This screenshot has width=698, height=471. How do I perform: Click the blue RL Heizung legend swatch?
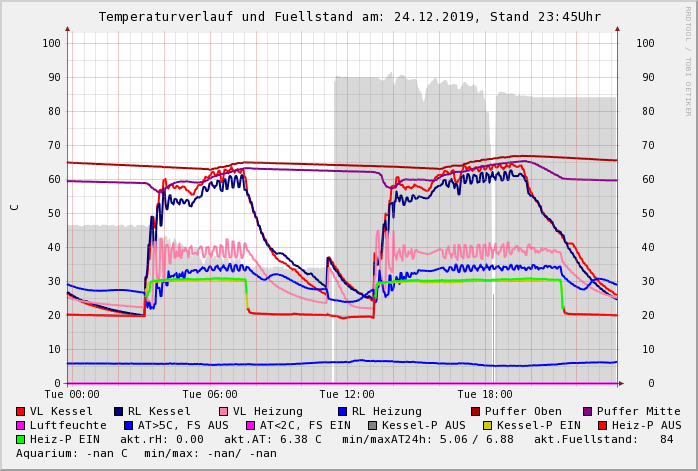coord(342,411)
